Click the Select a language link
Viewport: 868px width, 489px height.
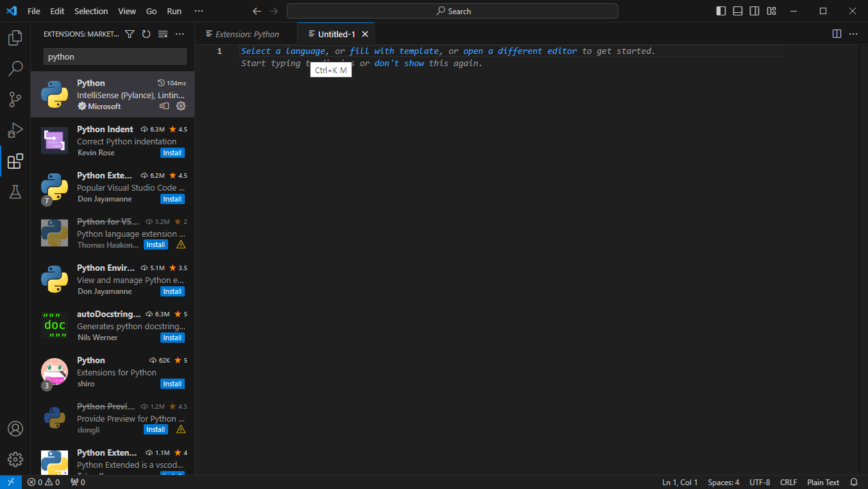pyautogui.click(x=283, y=51)
